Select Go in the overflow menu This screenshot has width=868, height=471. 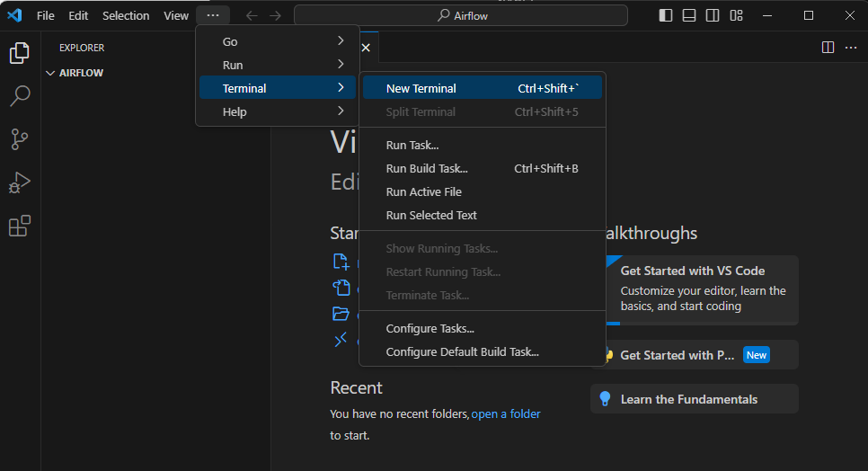pos(278,41)
